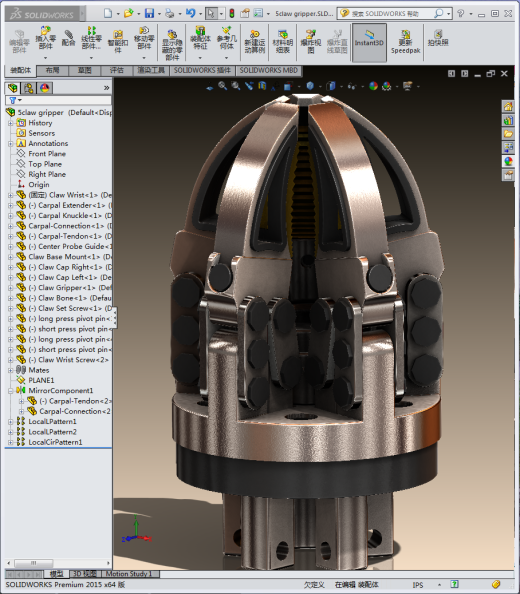
Task: Expand the Claw Wrist<1> component
Action: click(11, 195)
